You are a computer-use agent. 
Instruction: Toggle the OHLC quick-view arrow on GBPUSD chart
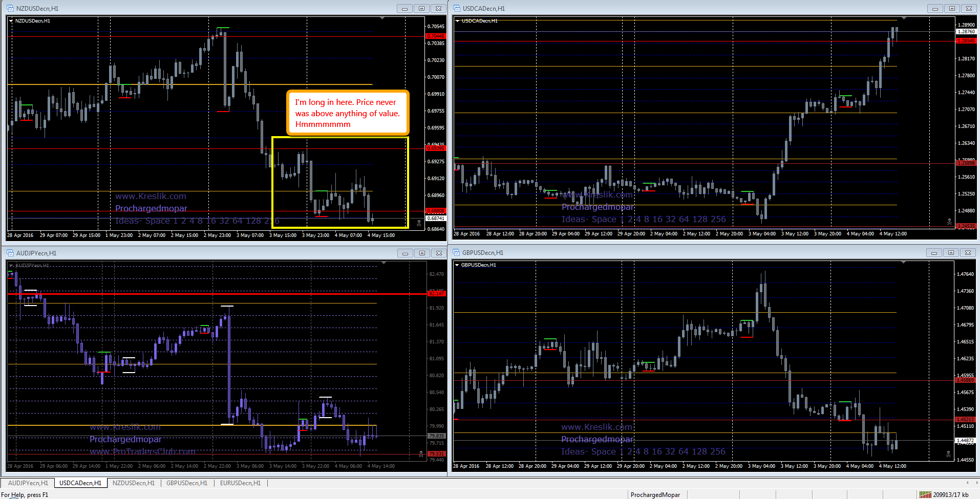click(x=457, y=266)
